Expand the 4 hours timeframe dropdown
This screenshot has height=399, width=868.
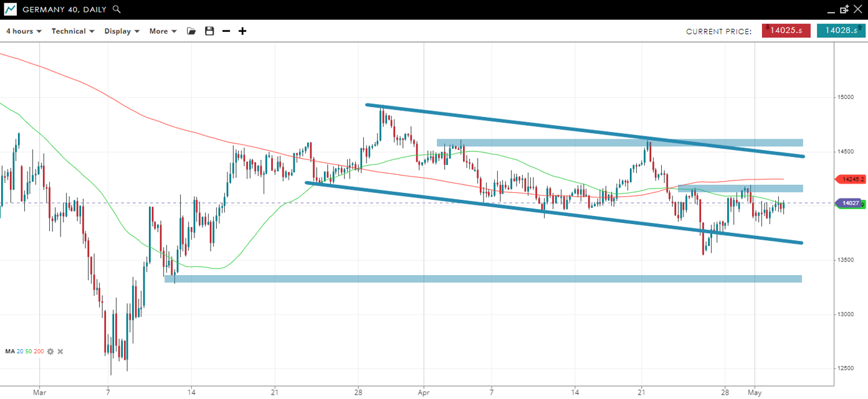tap(24, 31)
